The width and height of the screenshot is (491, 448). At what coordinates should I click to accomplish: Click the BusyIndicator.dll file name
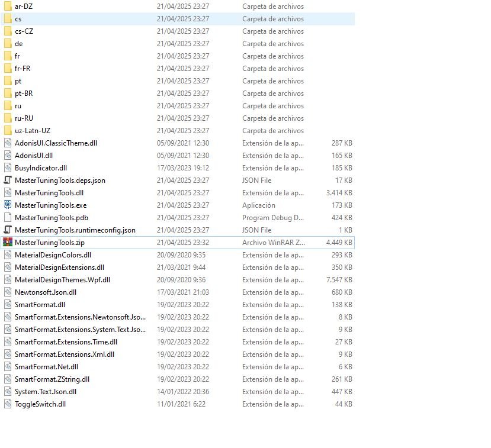click(41, 168)
